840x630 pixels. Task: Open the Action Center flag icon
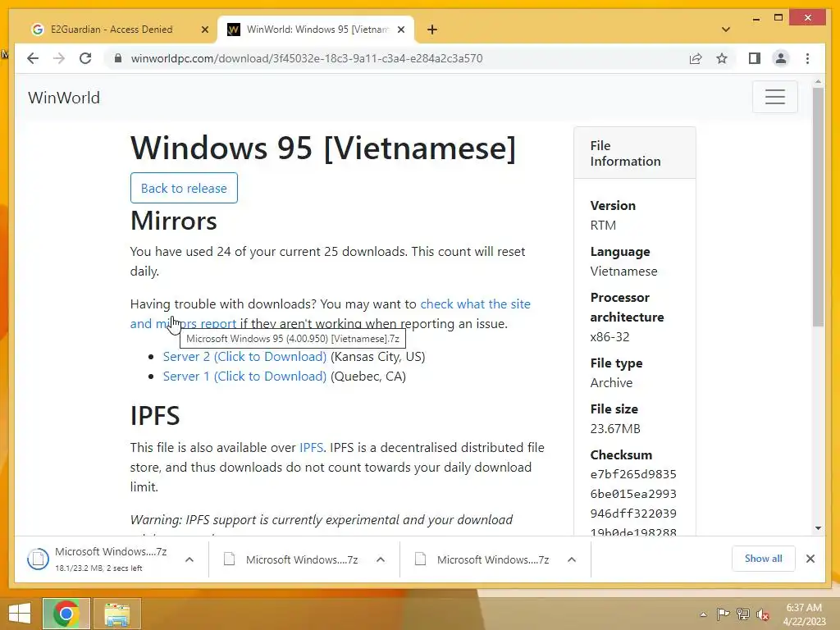click(723, 614)
